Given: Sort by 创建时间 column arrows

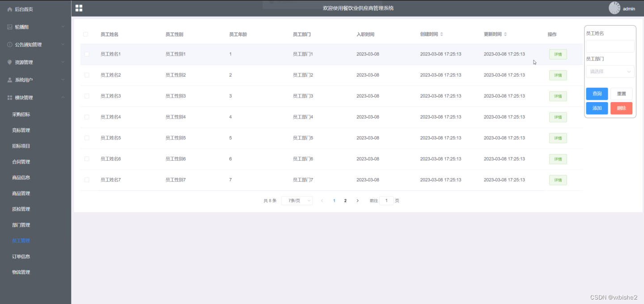Looking at the screenshot, I should coord(442,34).
